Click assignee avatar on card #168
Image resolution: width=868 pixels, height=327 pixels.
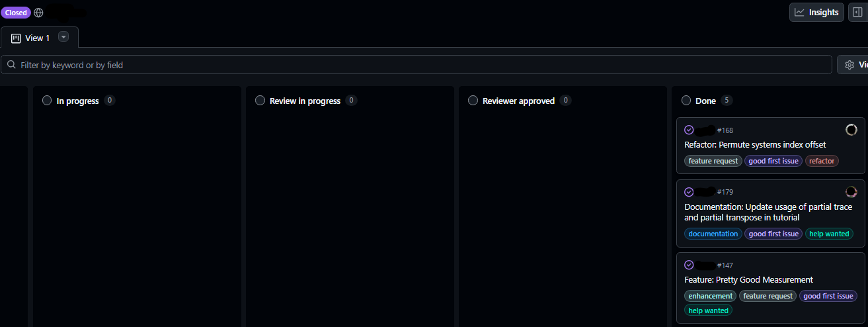851,130
